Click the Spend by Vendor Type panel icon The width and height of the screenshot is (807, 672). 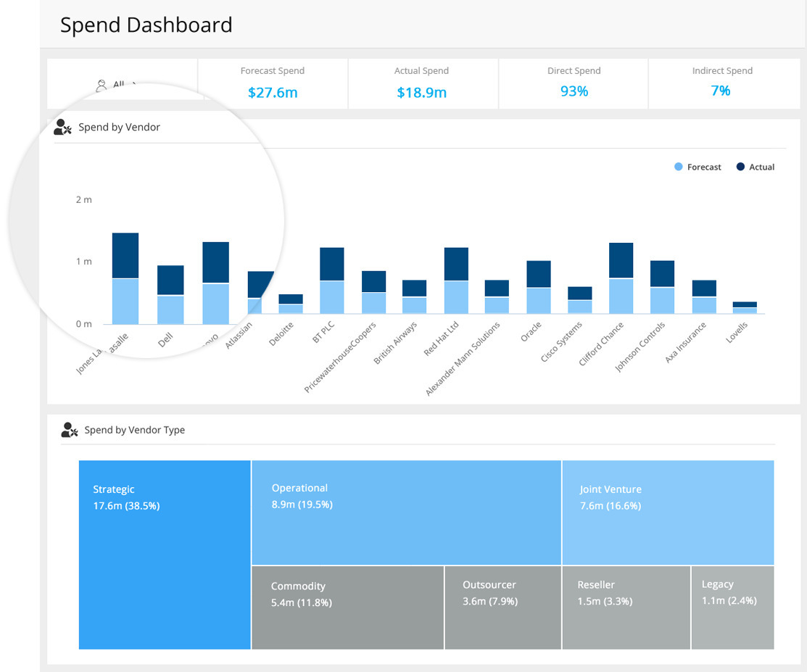(x=69, y=429)
